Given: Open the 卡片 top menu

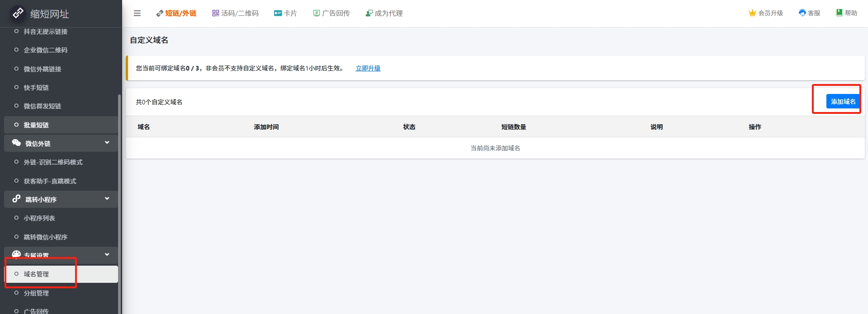Looking at the screenshot, I should click(285, 14).
